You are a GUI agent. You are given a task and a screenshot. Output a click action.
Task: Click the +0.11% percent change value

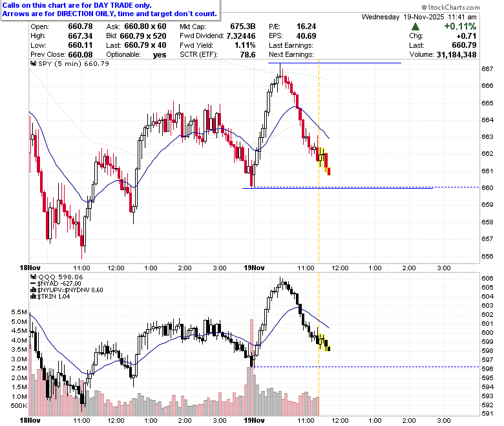[x=460, y=27]
